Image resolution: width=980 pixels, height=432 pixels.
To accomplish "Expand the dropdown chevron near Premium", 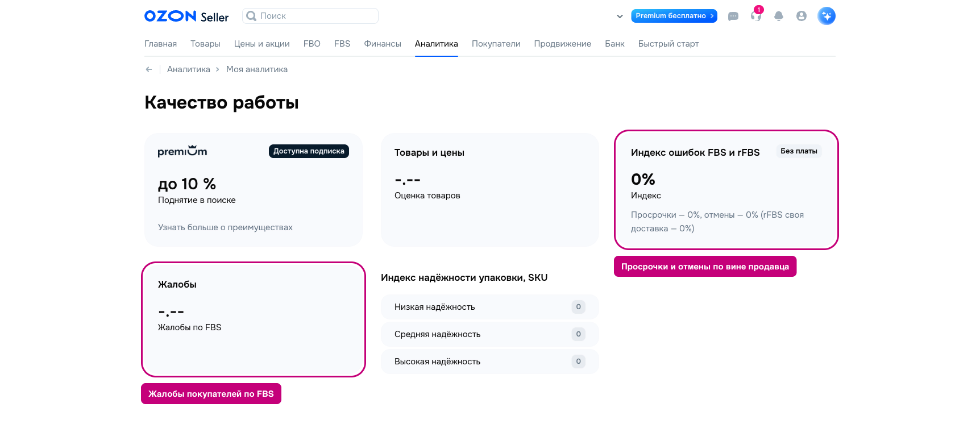I will 620,16.
